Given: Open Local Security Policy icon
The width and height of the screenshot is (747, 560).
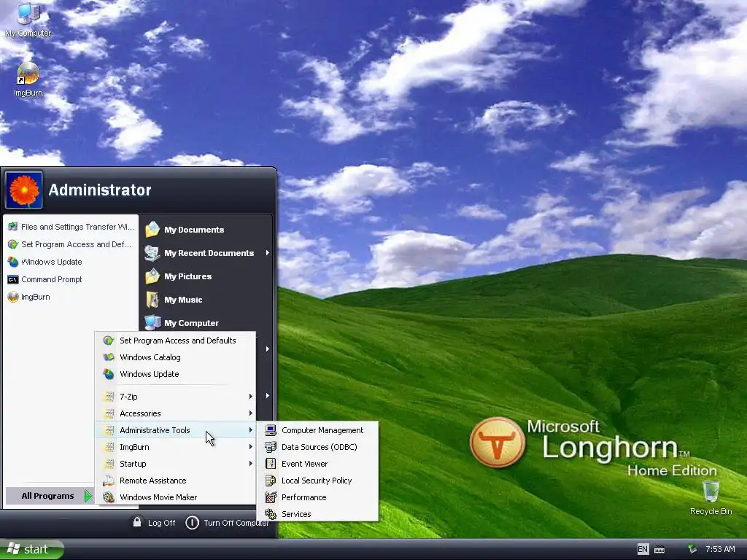Looking at the screenshot, I should (271, 481).
